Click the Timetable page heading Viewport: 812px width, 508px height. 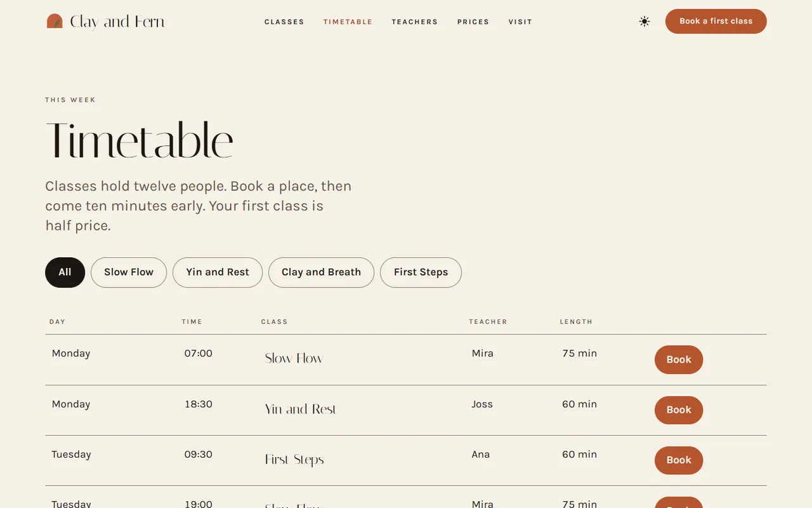tap(140, 140)
